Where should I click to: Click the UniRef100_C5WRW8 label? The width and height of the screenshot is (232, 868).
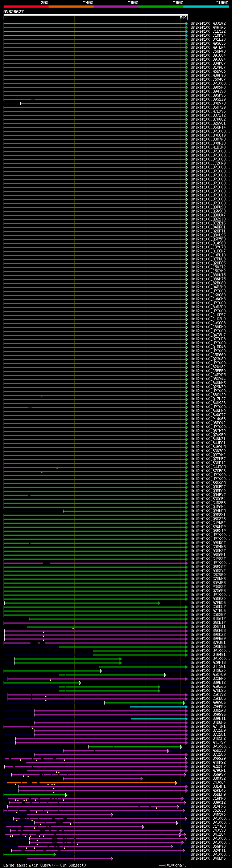pos(208,52)
